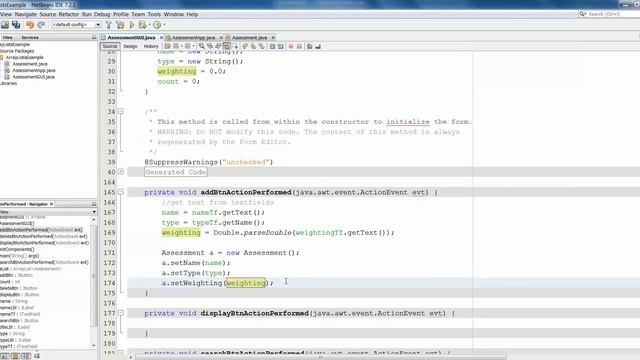Click the Search (Ctrl+I) field
Viewport: 640px width, 360px height.
(x=609, y=14)
